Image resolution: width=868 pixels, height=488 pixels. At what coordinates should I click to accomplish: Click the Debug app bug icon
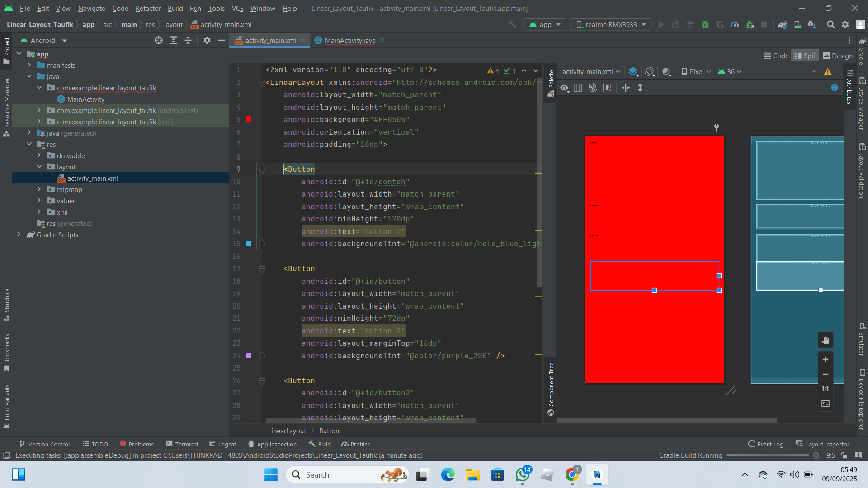[x=705, y=25]
